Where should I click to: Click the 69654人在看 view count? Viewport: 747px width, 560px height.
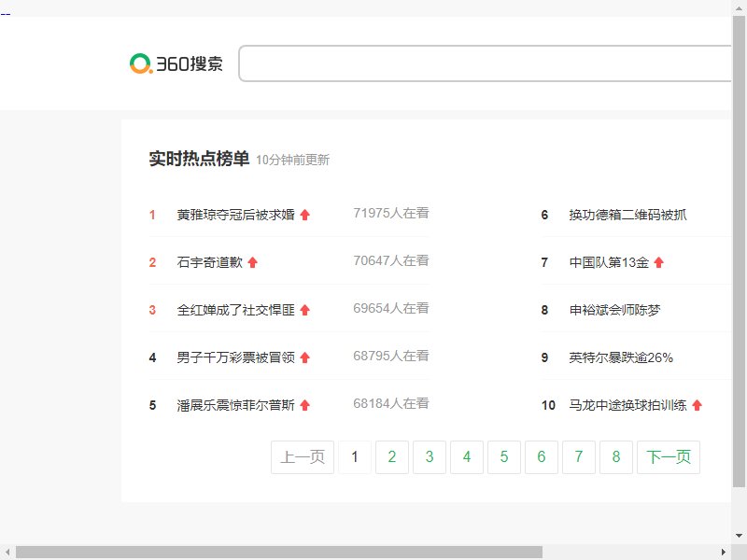pos(391,308)
